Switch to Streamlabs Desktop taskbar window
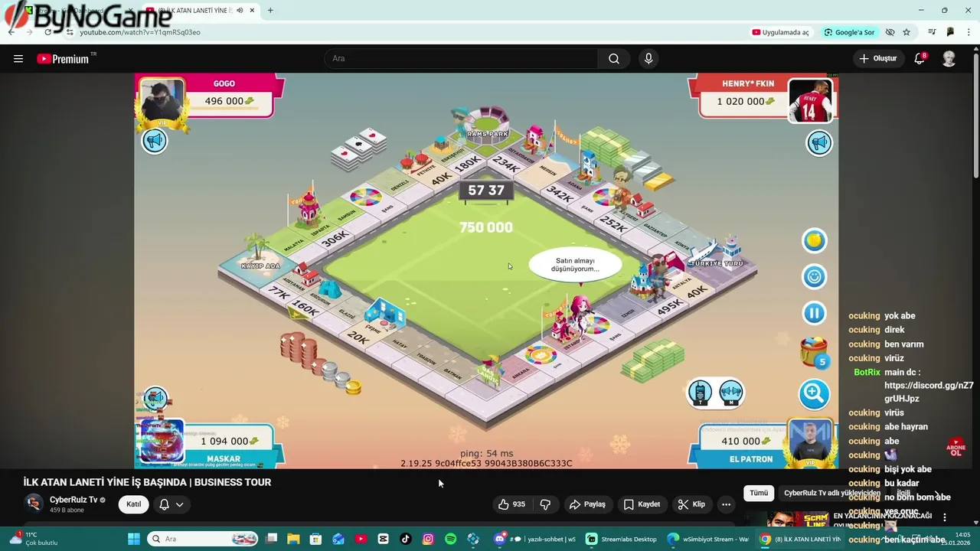The width and height of the screenshot is (980, 551). click(x=621, y=539)
